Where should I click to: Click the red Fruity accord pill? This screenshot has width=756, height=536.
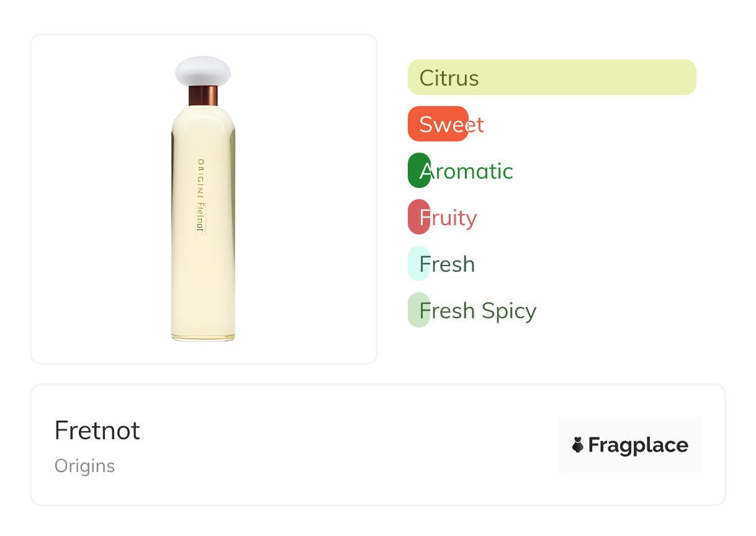(x=418, y=217)
